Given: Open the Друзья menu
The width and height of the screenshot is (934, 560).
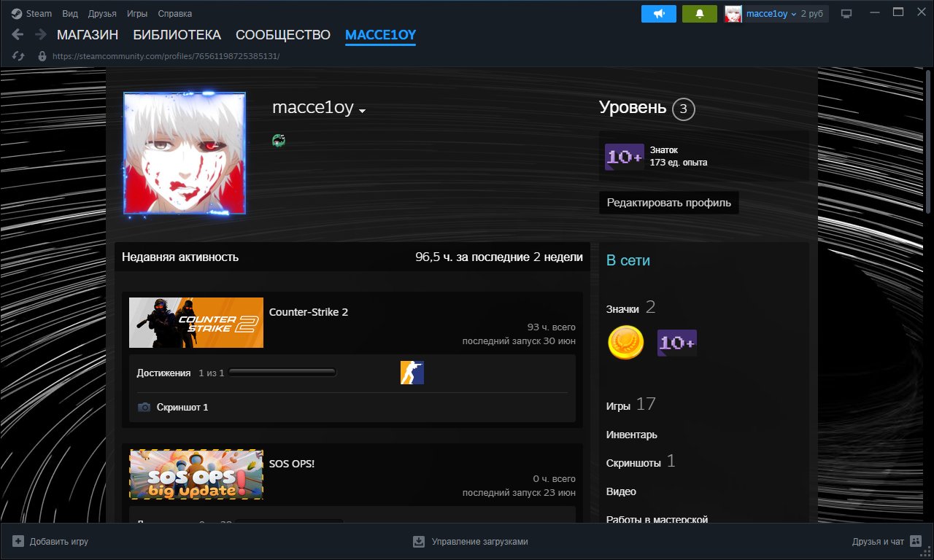Looking at the screenshot, I should click(101, 13).
